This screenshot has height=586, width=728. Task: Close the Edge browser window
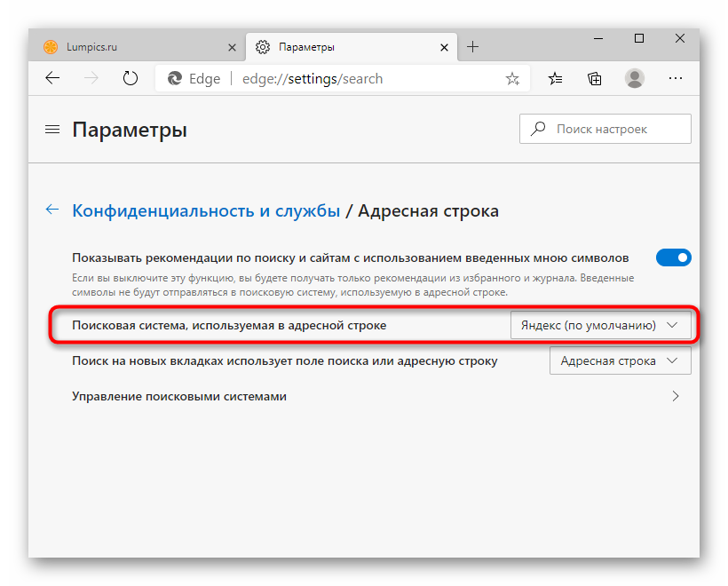[680, 38]
